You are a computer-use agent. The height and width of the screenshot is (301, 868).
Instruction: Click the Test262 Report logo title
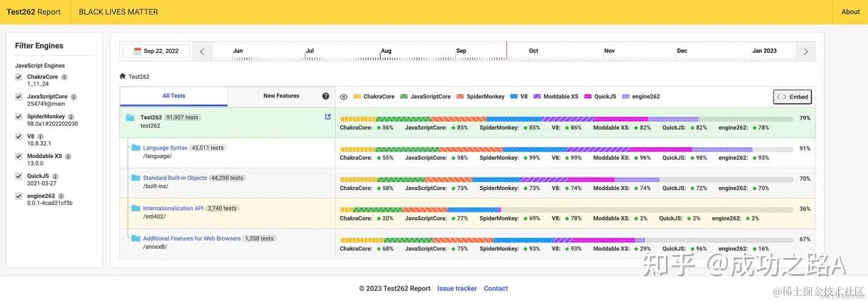(x=34, y=12)
